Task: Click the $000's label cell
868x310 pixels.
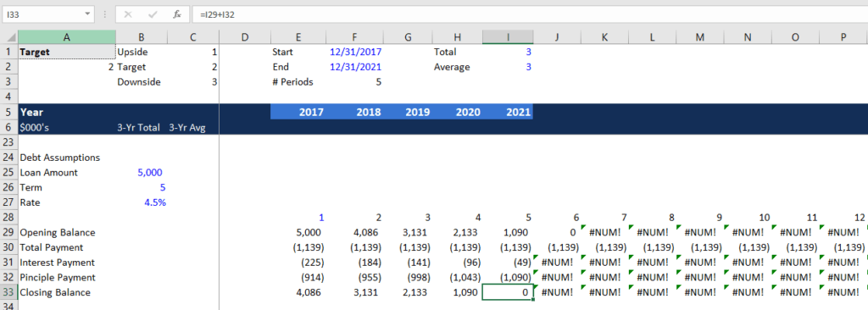Action: (x=67, y=127)
